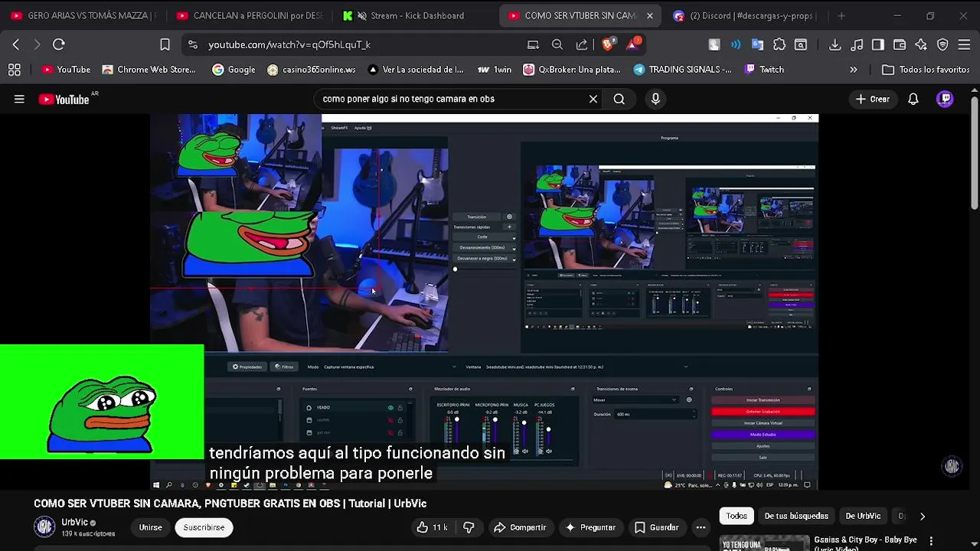
Task: Open the Twitch bookmark
Action: click(x=763, y=70)
